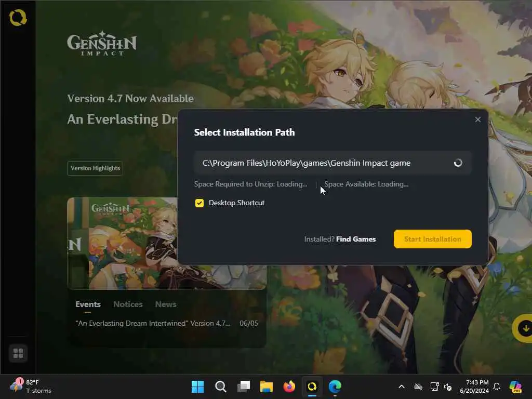Open the Copilot preview icon

click(x=515, y=387)
